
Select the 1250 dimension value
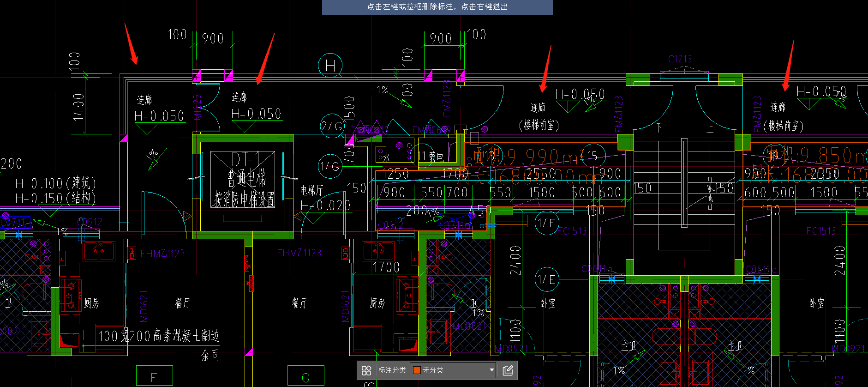coord(395,174)
